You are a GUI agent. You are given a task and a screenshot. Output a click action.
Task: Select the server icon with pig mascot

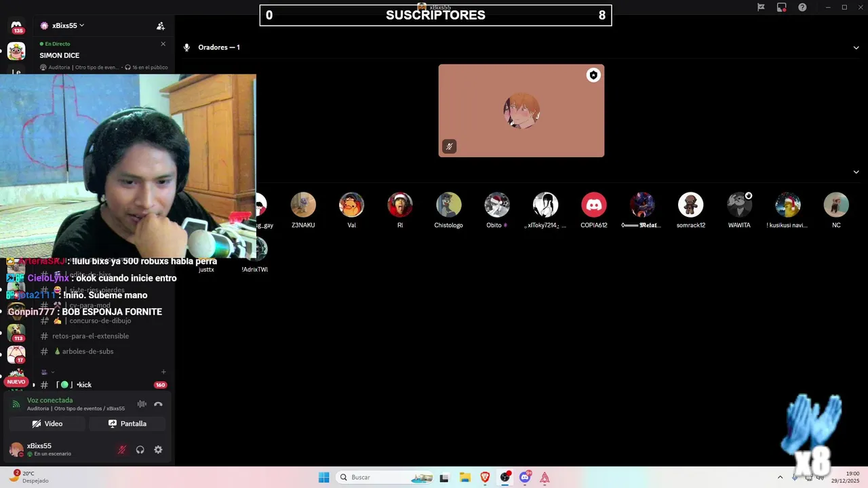coord(16,52)
